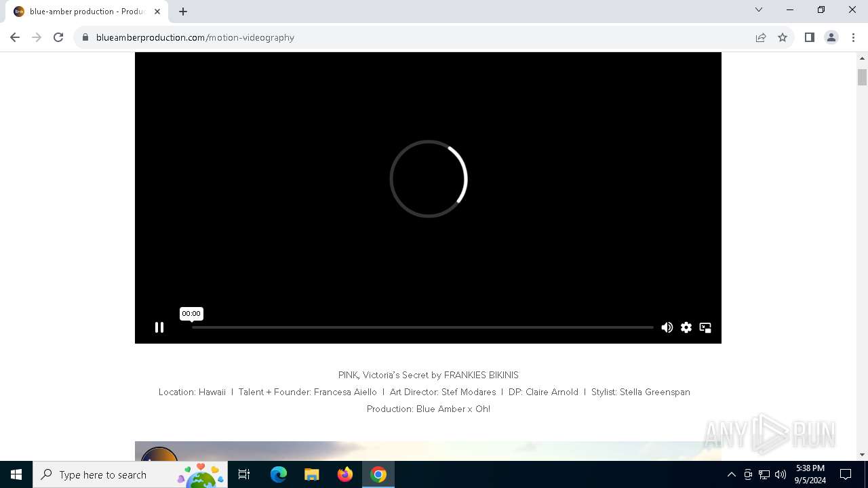Image resolution: width=868 pixels, height=488 pixels.
Task: Open a new browser tab
Action: pos(183,12)
